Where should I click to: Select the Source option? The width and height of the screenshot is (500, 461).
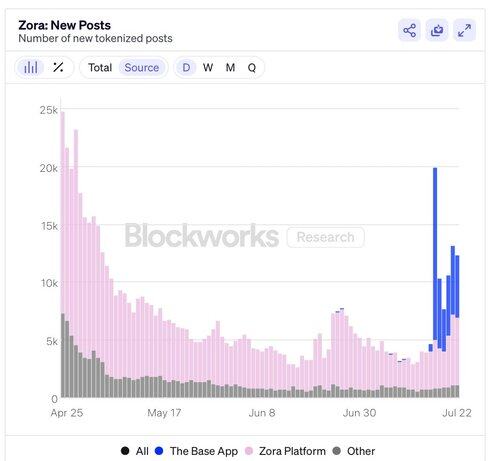click(142, 68)
